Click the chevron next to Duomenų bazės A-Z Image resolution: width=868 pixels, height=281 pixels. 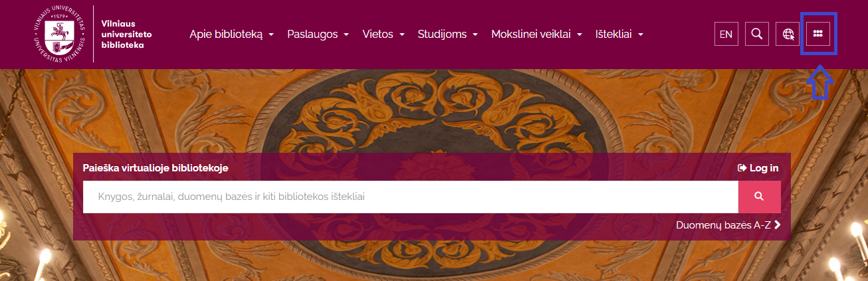(x=777, y=225)
